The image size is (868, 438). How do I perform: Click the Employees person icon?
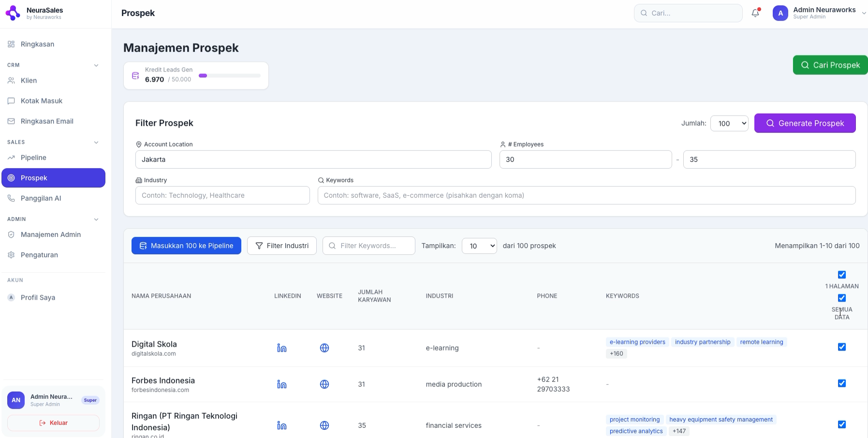[503, 145]
